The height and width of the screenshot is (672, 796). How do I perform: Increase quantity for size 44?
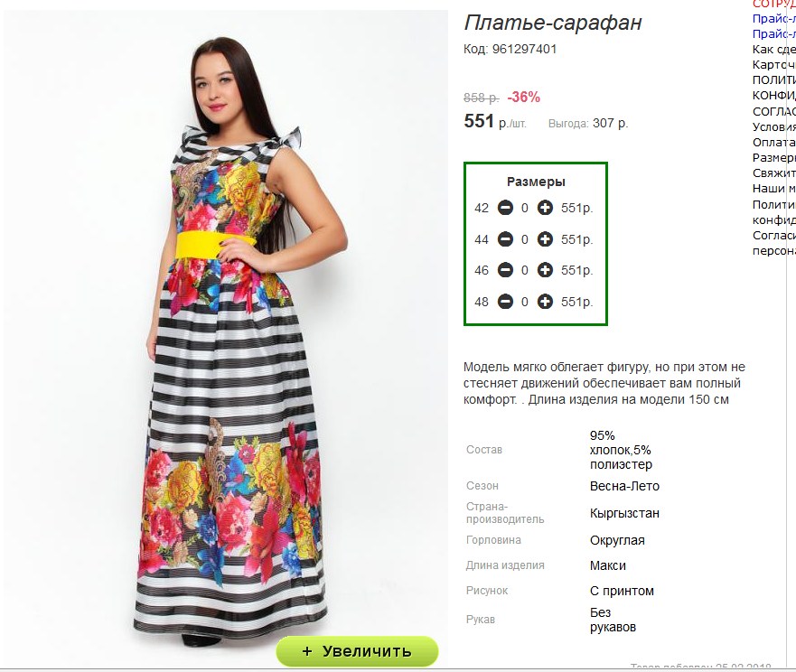(x=545, y=239)
